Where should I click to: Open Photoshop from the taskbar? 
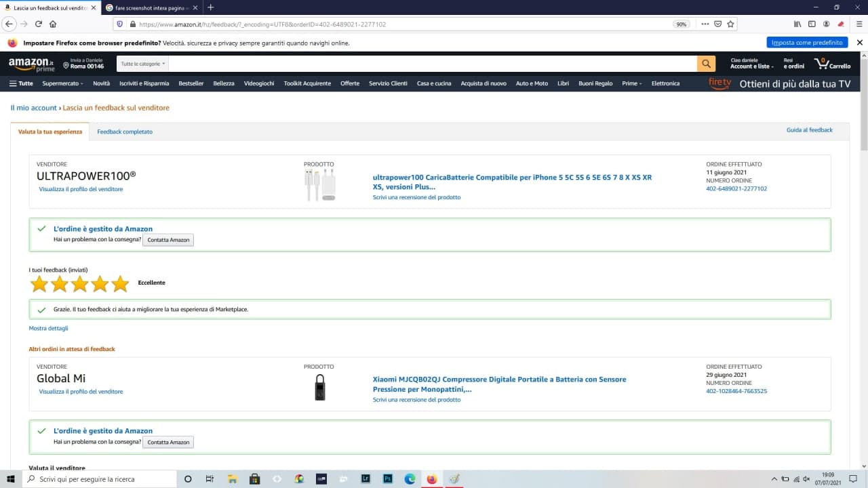(x=387, y=479)
